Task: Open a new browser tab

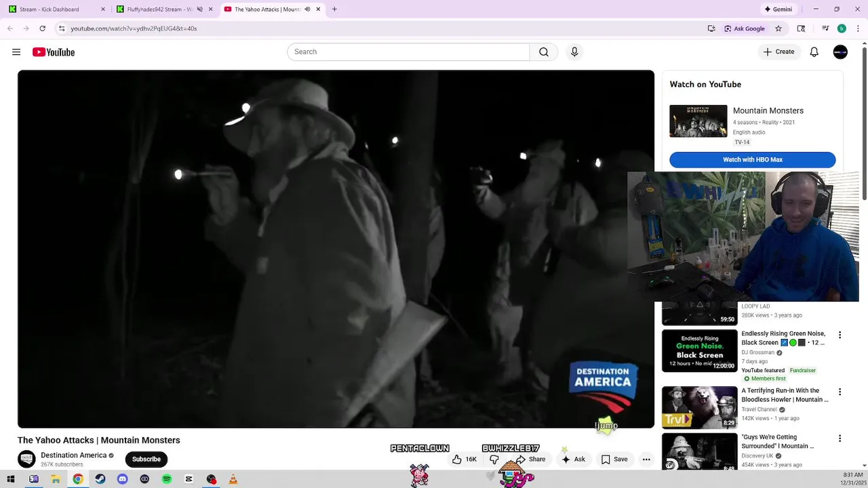Action: (334, 9)
